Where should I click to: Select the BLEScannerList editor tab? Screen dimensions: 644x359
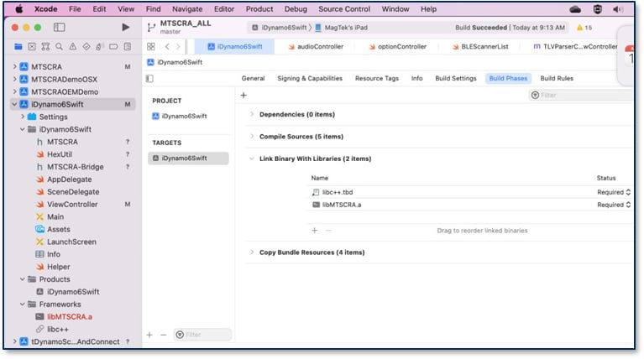(479, 46)
